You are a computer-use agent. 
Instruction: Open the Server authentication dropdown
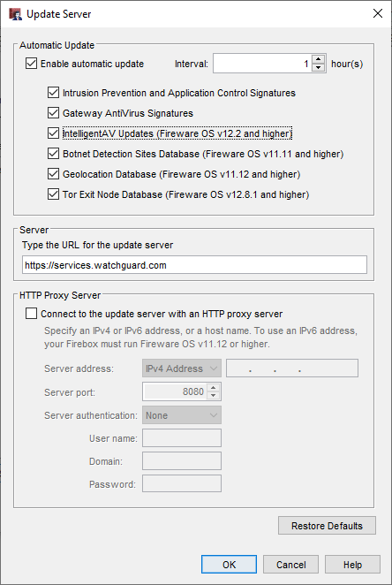182,414
